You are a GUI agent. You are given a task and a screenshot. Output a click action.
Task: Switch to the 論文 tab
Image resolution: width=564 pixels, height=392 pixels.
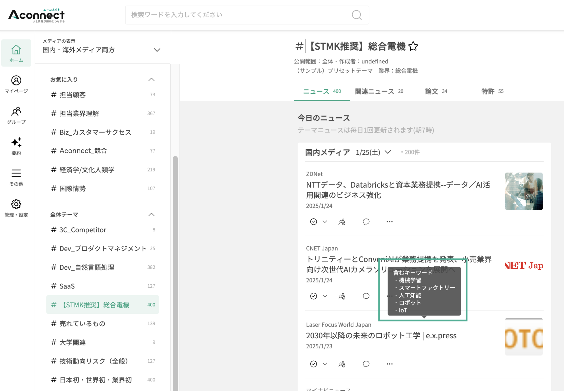pyautogui.click(x=436, y=92)
